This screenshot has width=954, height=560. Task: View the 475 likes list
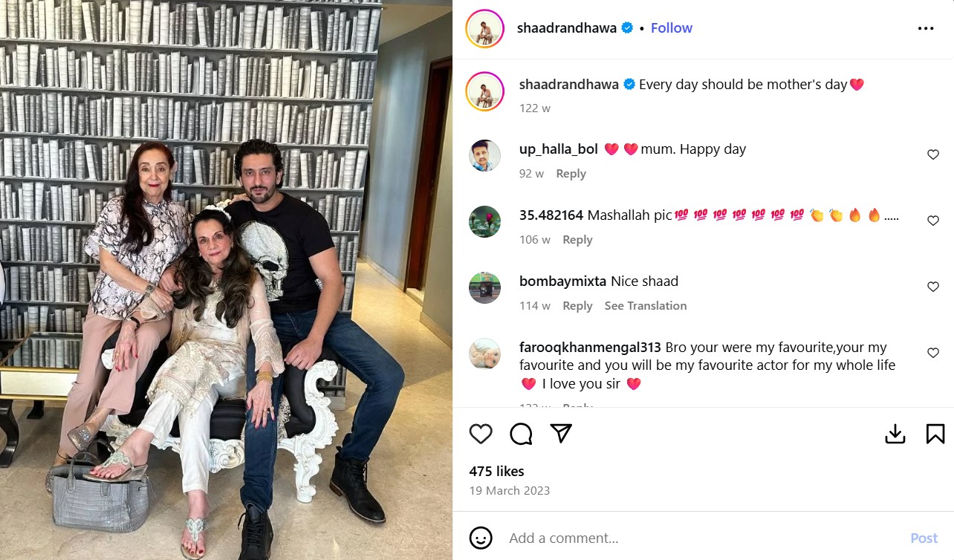tap(497, 471)
